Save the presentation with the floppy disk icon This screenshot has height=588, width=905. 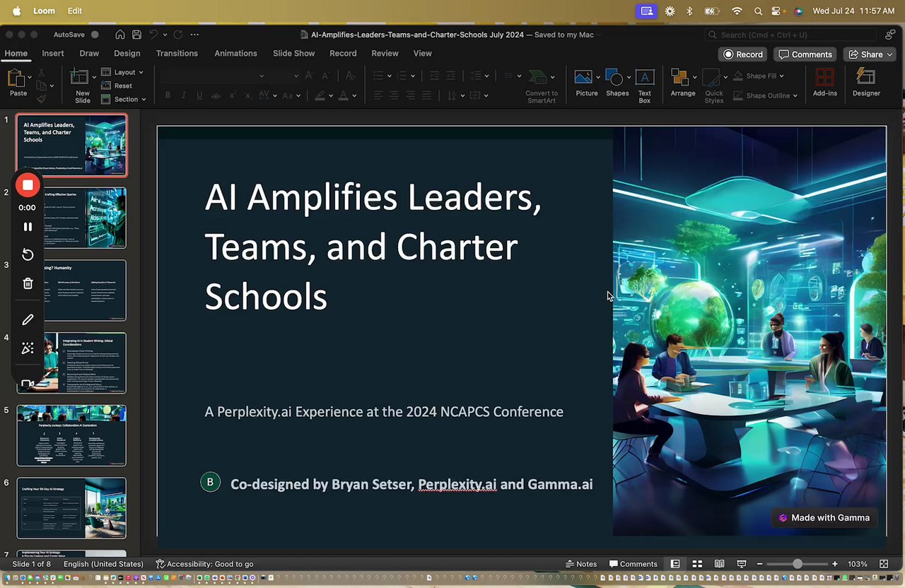point(136,35)
